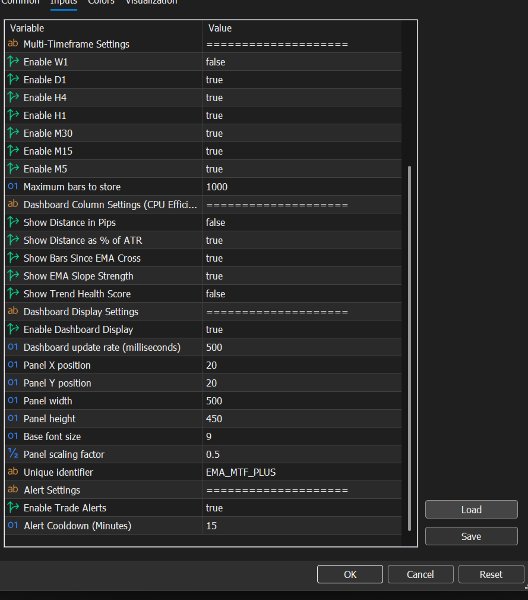528x600 pixels.
Task: Click the boolean icon beside Show Distance as % of ATR
Action: pos(13,240)
